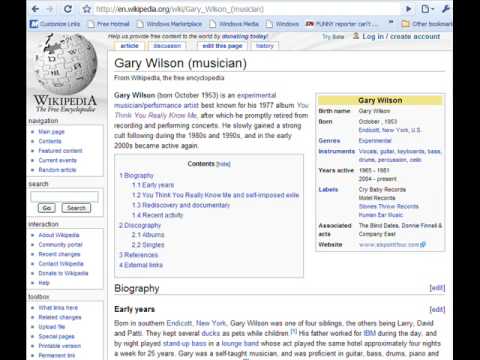The image size is (480, 360).
Task: Open Current events link
Action: (x=58, y=160)
